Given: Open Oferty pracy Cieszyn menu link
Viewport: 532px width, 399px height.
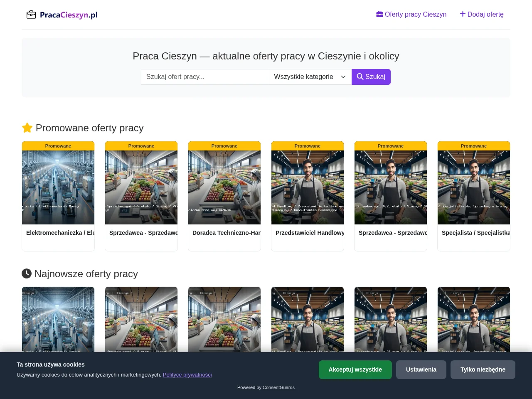Looking at the screenshot, I should pos(411,14).
